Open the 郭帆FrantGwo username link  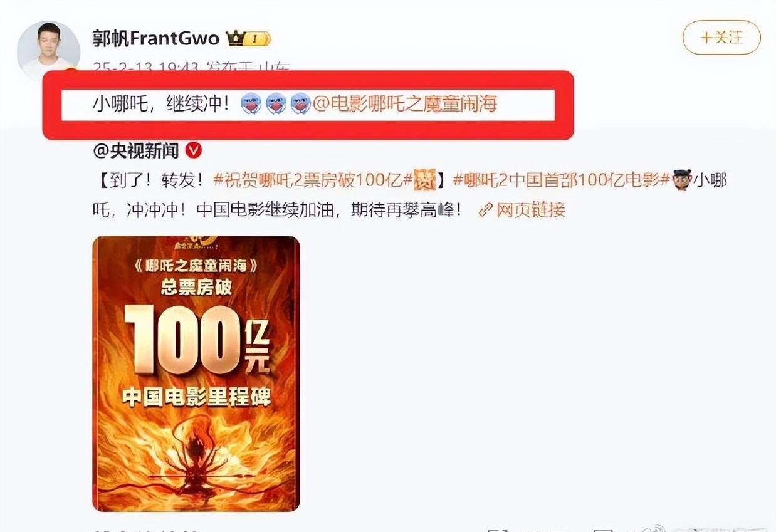pos(155,39)
